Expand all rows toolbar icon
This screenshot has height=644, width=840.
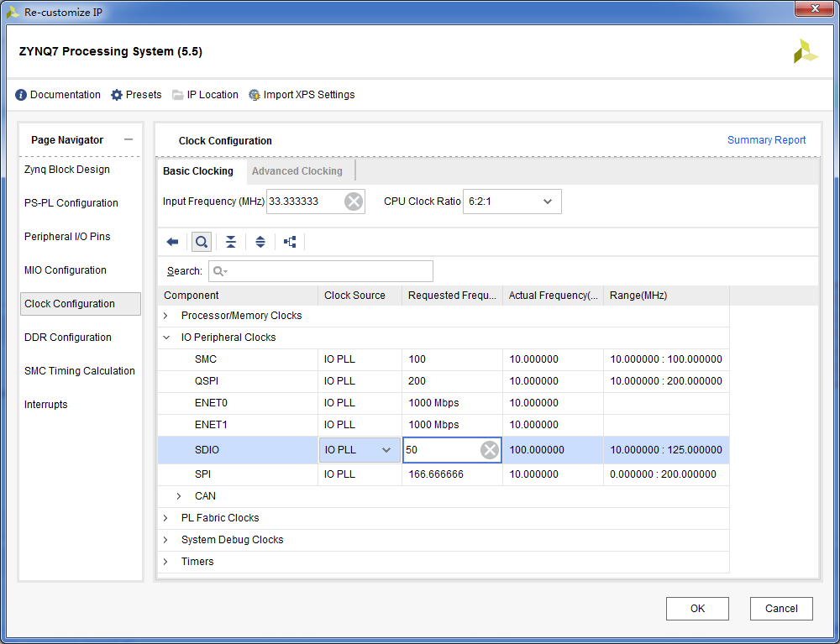pyautogui.click(x=260, y=242)
